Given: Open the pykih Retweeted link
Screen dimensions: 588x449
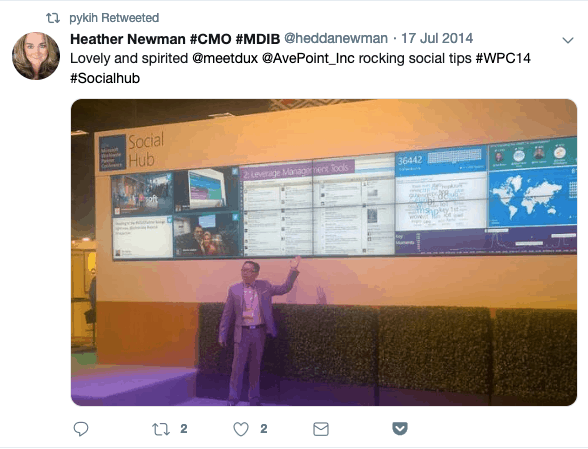Looking at the screenshot, I should pyautogui.click(x=114, y=18).
